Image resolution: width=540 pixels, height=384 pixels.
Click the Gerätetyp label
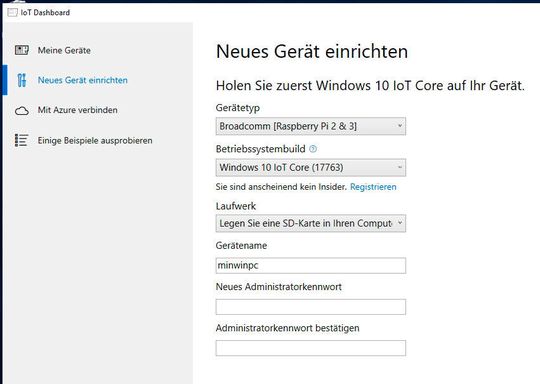coord(238,108)
